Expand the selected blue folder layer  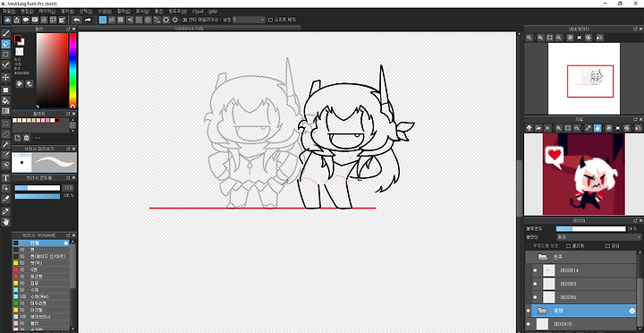[x=542, y=311]
